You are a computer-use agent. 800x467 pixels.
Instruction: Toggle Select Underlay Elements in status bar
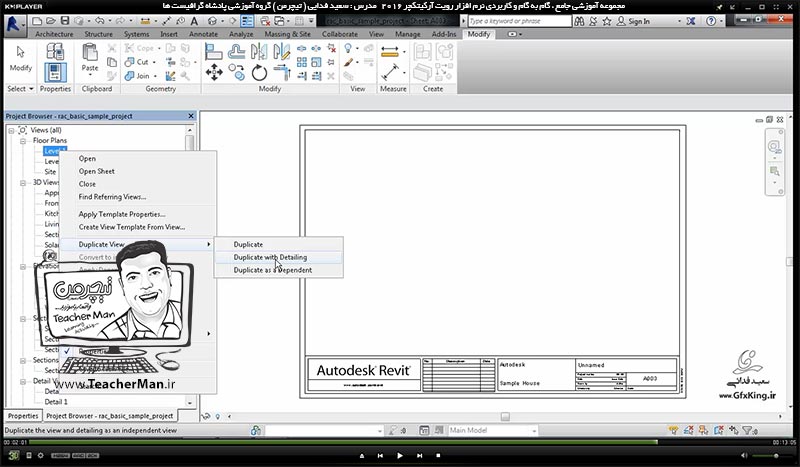tap(689, 431)
